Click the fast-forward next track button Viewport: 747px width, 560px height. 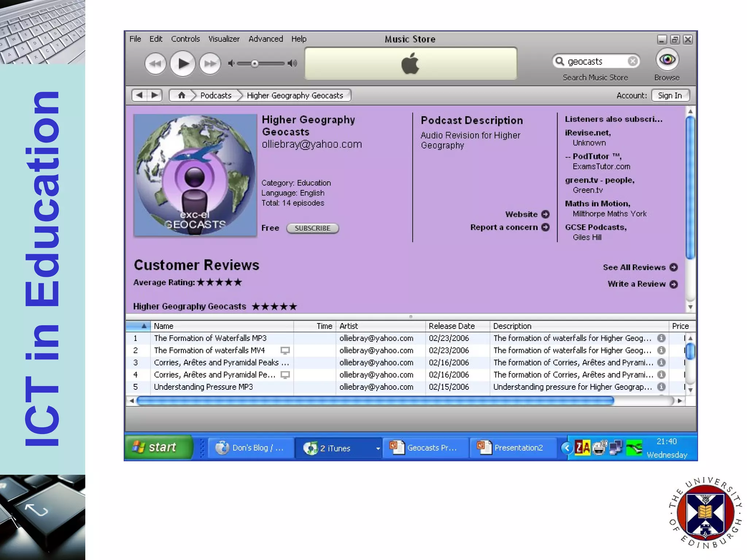(210, 64)
